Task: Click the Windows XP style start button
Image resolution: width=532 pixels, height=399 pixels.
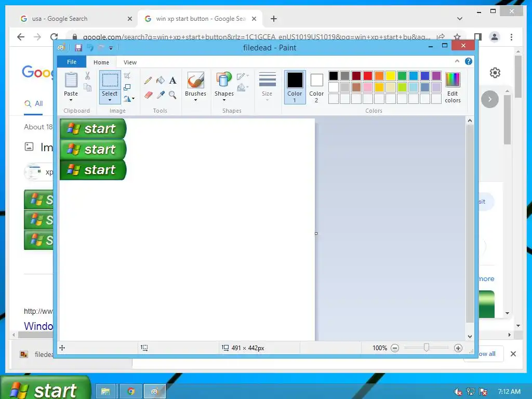Action: (46, 388)
